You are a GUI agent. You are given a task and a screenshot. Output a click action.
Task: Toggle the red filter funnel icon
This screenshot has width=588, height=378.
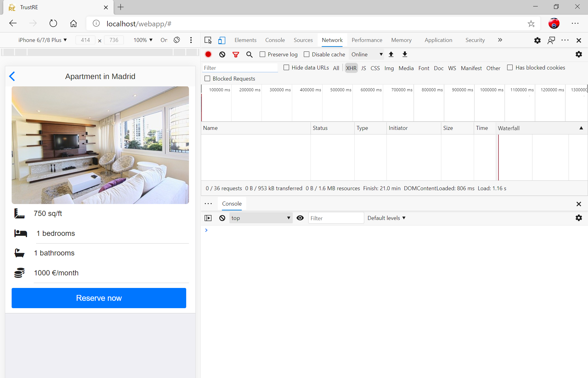(x=236, y=55)
